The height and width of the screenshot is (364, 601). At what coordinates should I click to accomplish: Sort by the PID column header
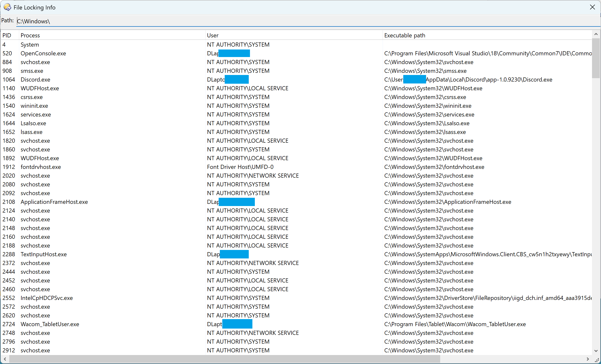(x=7, y=35)
